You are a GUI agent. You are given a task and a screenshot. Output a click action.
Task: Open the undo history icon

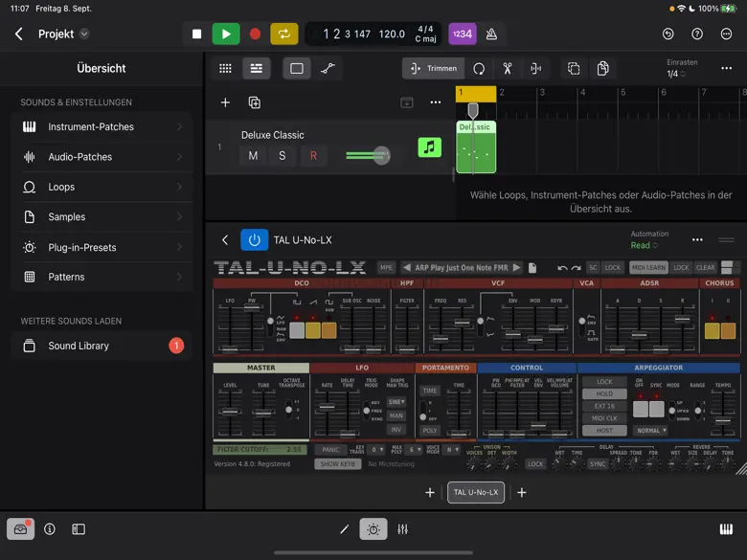668,34
